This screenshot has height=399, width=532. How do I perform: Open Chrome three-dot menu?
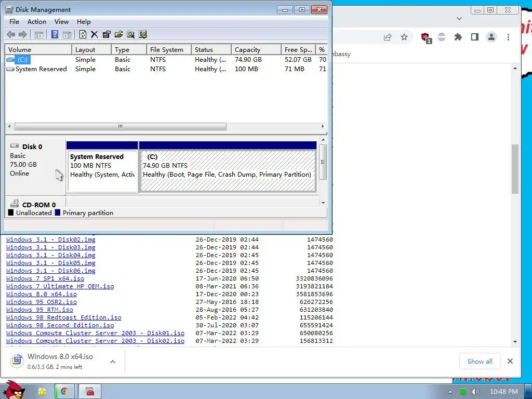click(x=508, y=37)
